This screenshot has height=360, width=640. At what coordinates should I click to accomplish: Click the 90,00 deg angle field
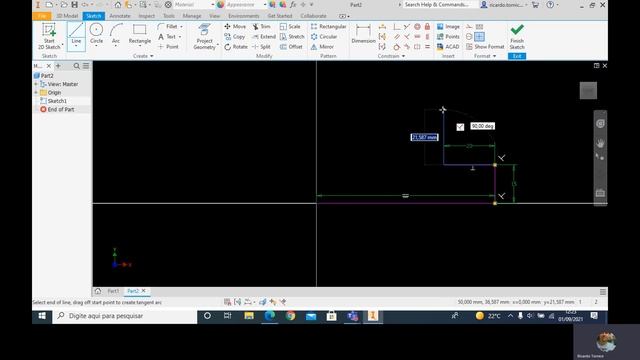tap(483, 126)
